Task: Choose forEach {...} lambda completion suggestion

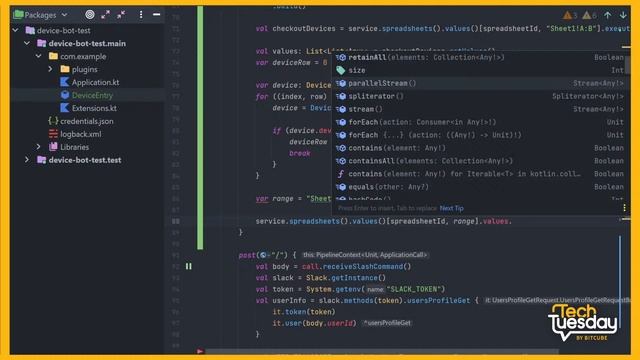Action: coord(479,135)
